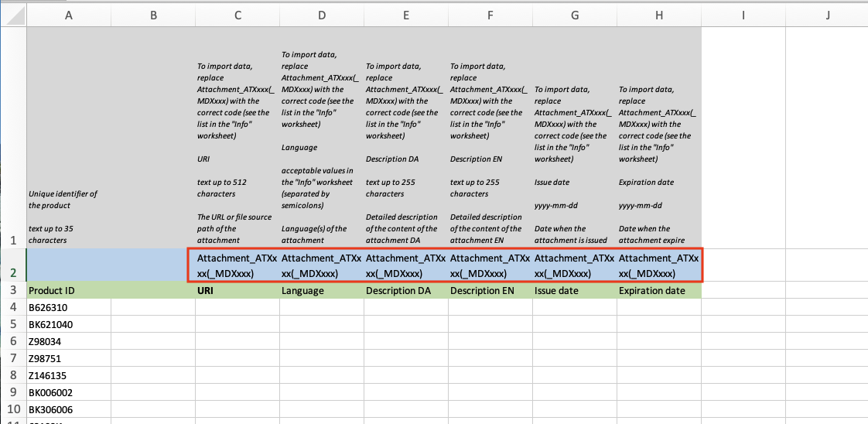Select row 1 header
Screen dimensions: 868x424
(15, 137)
